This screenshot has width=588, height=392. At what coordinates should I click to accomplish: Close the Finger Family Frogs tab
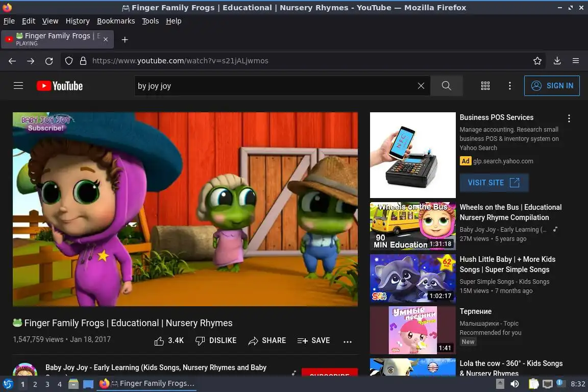point(106,39)
